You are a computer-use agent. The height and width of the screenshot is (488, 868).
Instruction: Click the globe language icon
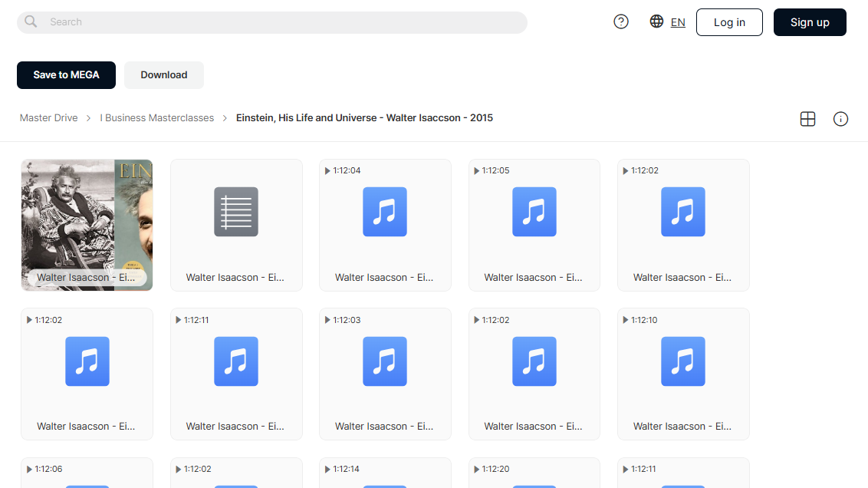(x=656, y=21)
